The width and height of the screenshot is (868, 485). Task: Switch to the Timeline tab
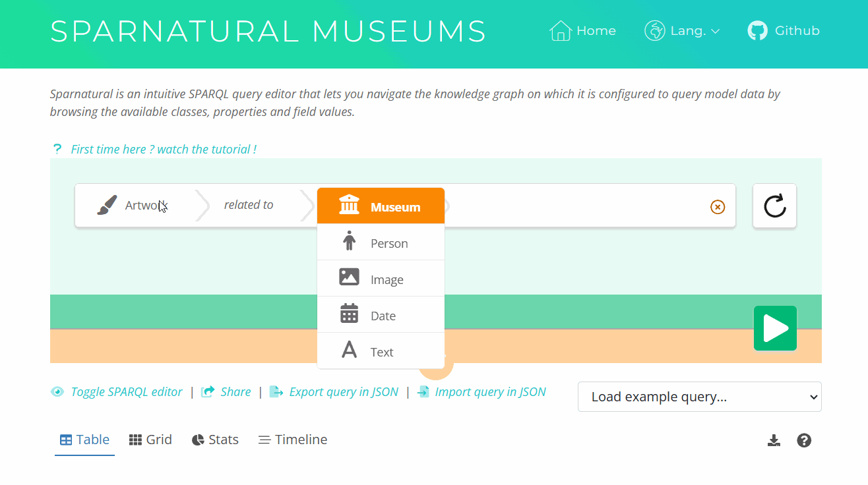pos(293,440)
